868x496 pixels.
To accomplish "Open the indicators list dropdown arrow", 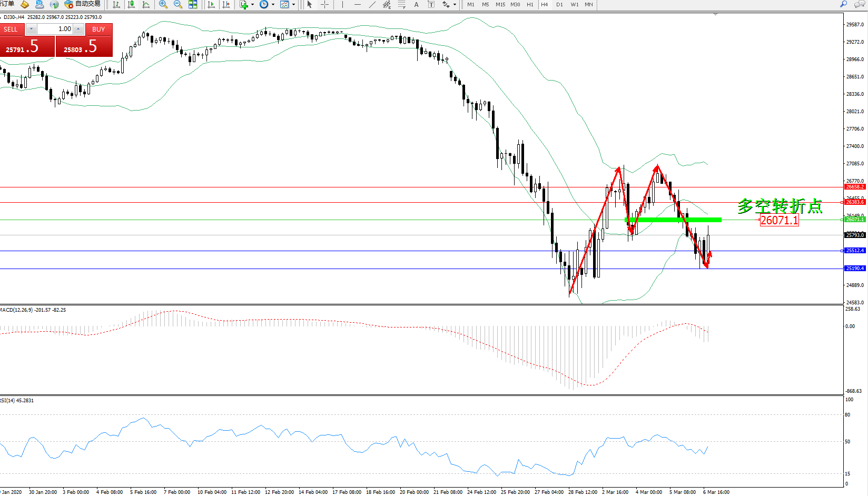I will (x=253, y=5).
